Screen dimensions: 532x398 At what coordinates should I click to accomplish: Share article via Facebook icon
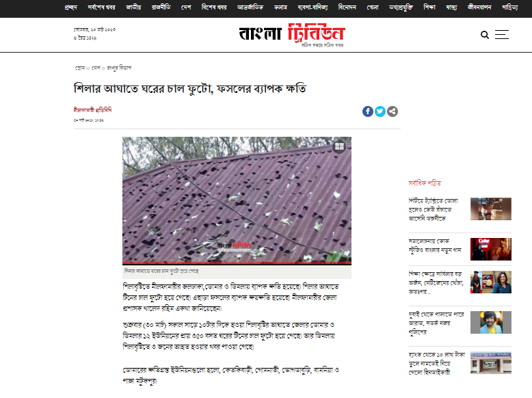point(368,111)
